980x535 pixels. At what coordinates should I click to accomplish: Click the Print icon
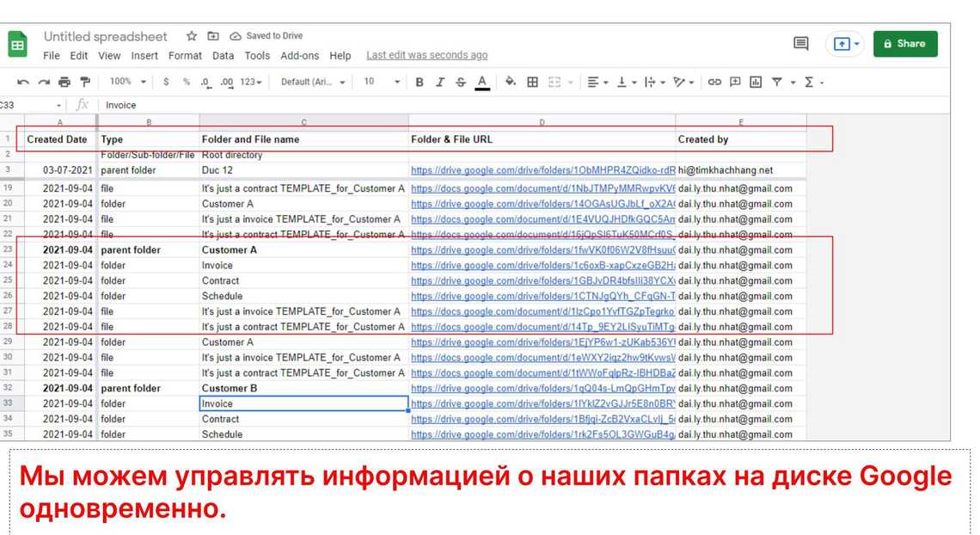(x=64, y=82)
